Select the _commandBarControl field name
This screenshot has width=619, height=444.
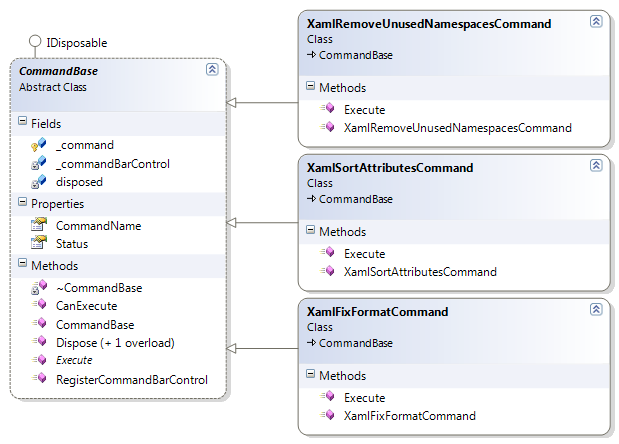(x=113, y=164)
